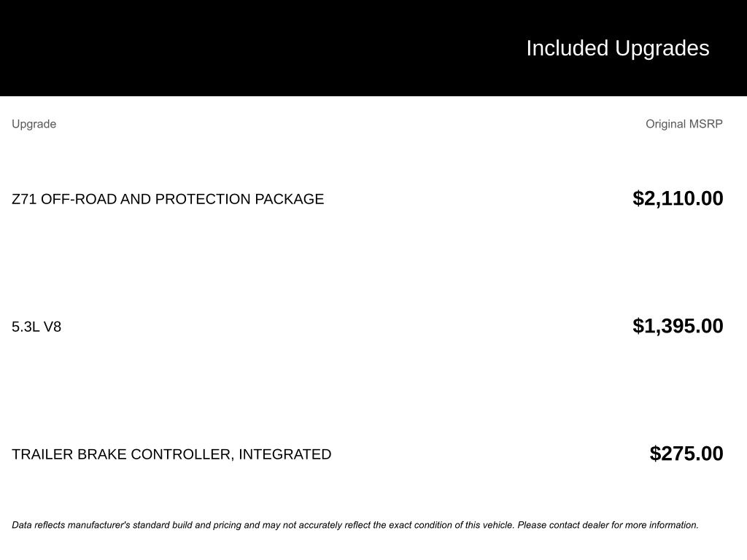The height and width of the screenshot is (560, 747).
Task: Click the Original MSRP column header
Action: [684, 124]
